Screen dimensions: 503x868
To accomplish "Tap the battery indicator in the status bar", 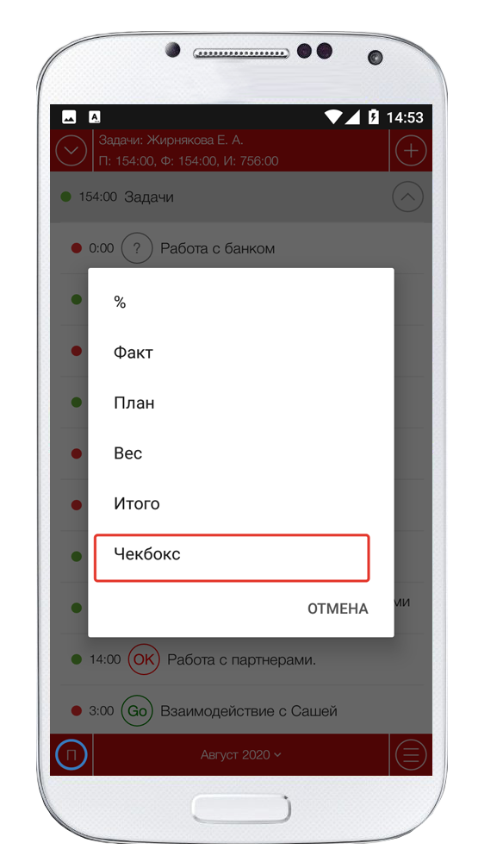I will (374, 117).
